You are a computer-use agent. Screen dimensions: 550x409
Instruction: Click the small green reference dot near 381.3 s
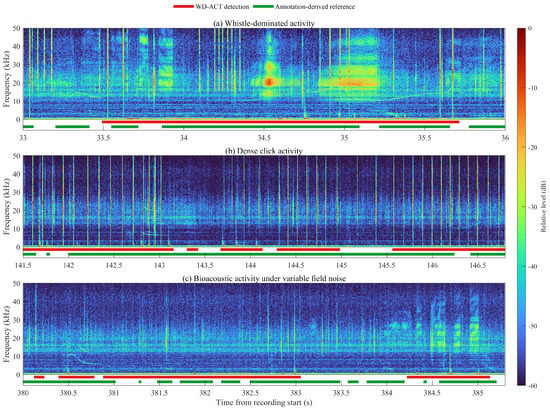coord(140,382)
